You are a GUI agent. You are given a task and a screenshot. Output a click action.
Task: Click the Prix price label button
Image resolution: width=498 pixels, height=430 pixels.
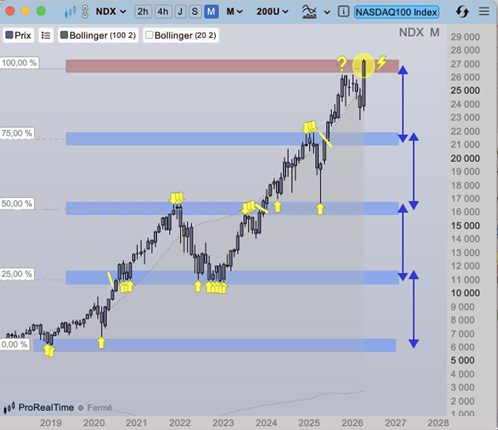click(19, 35)
